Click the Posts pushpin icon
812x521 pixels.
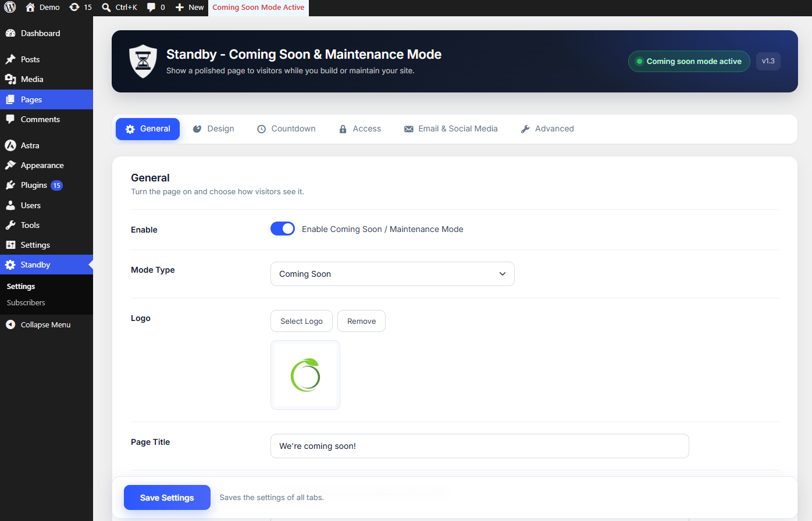pos(10,59)
